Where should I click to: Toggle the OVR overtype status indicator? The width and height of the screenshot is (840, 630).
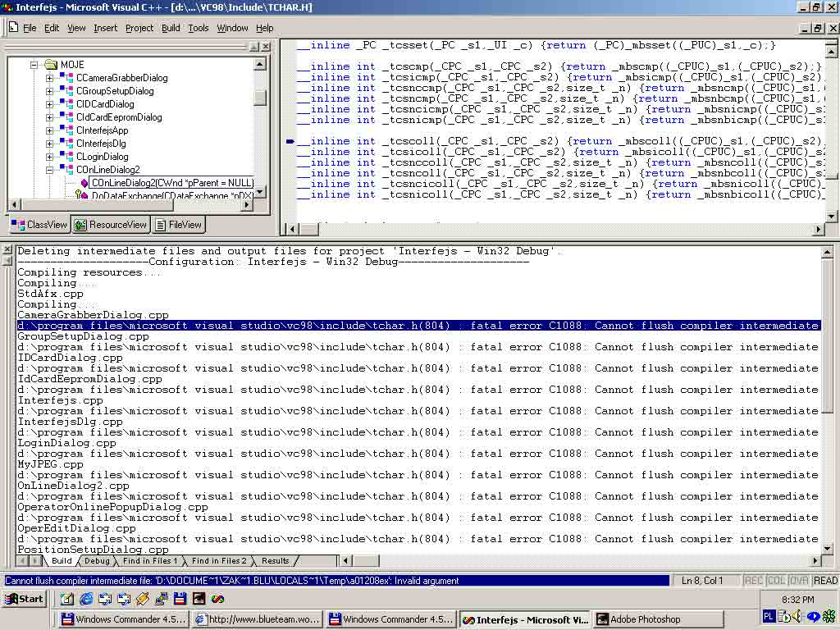798,581
